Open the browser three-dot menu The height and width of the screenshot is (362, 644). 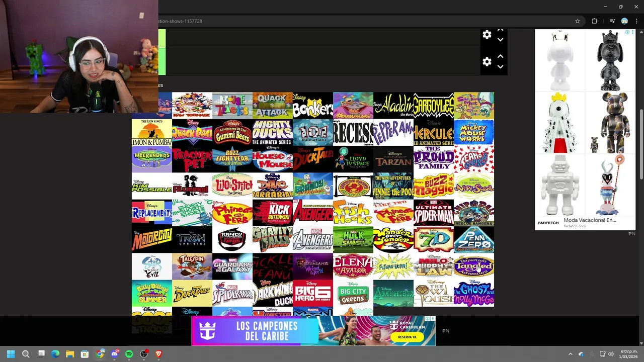pos(637,21)
